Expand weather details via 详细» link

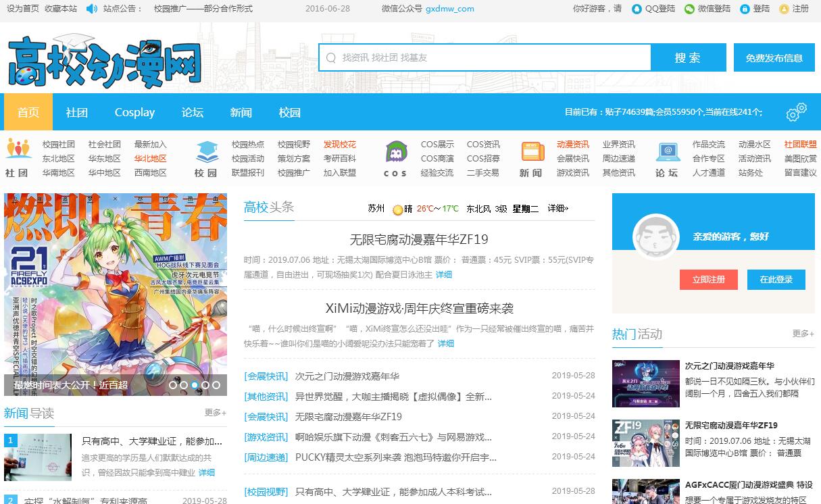click(x=557, y=209)
